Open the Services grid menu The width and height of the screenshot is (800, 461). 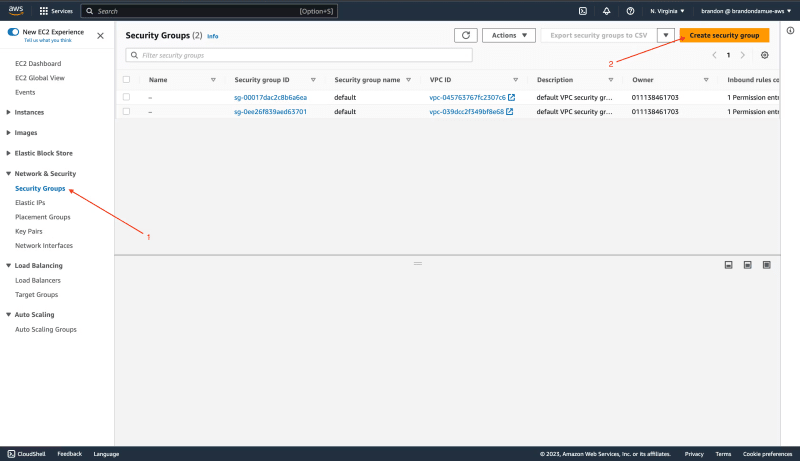click(x=56, y=11)
